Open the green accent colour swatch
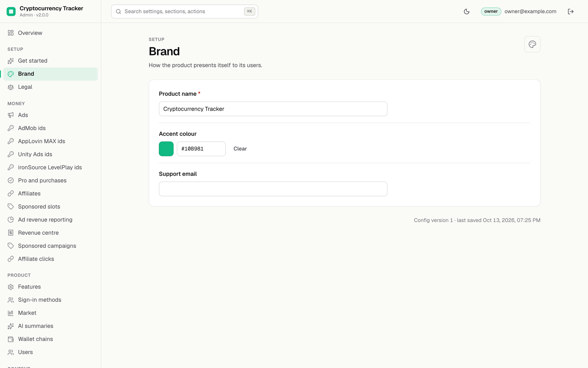The image size is (588, 368). click(166, 149)
